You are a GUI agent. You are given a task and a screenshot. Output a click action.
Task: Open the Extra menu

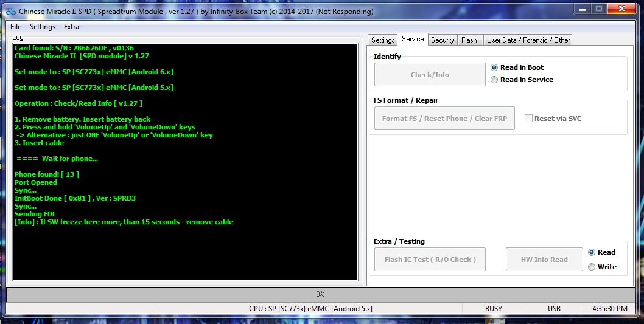click(x=71, y=27)
